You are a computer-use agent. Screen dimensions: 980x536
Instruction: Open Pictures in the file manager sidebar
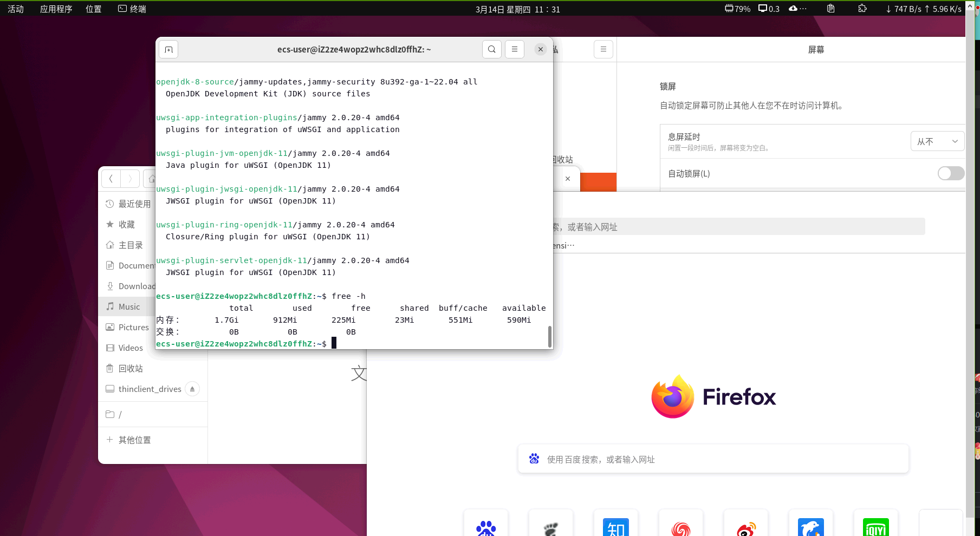tap(128, 327)
